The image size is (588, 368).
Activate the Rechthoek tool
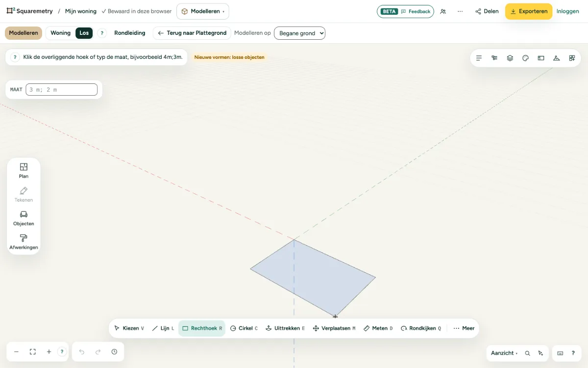tap(202, 328)
